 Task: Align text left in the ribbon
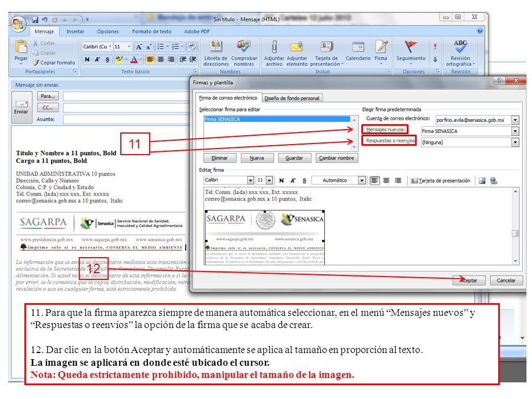(150, 59)
